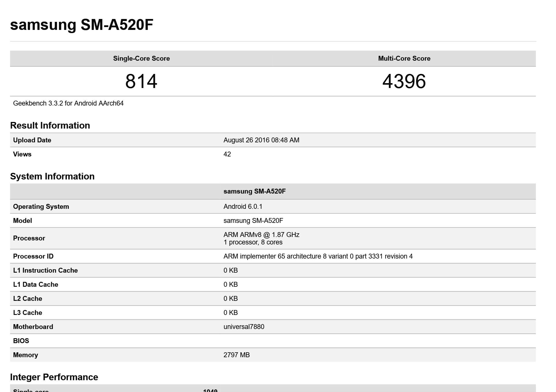The image size is (556, 392).
Task: Select the L1 Instruction Cache label
Action: point(45,270)
